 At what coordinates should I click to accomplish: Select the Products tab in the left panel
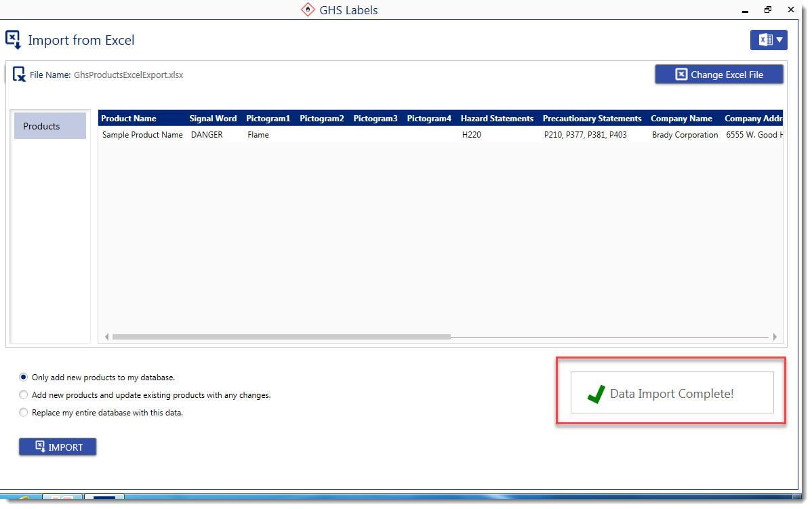tap(50, 126)
